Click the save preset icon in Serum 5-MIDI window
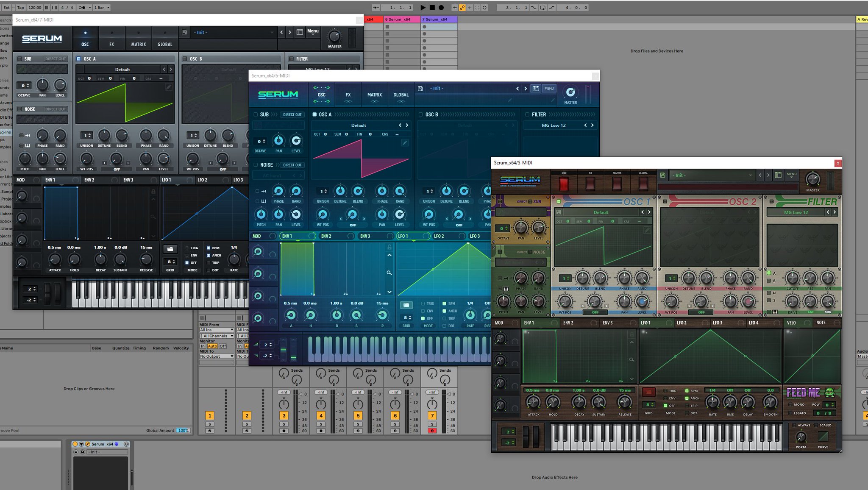868x490 pixels. 663,175
